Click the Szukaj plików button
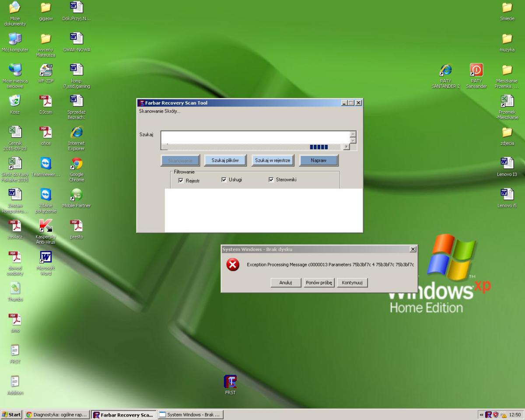 pyautogui.click(x=225, y=161)
